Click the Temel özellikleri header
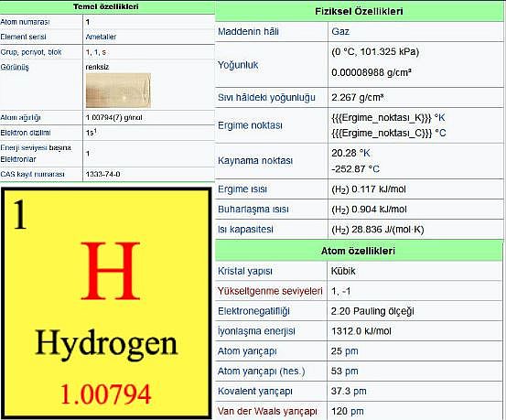Screen dimensions: 506x420 [106, 6]
